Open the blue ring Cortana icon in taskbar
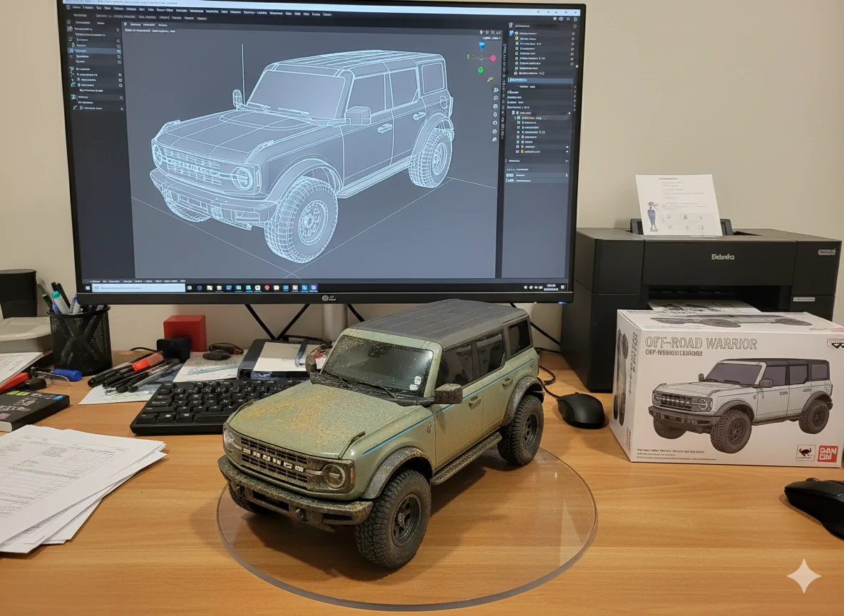 tap(199, 287)
